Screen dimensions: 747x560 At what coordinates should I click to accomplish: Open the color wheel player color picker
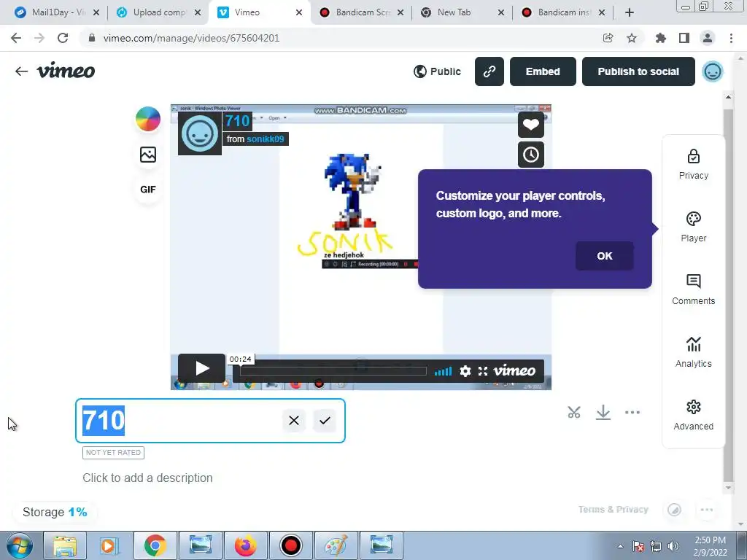(x=148, y=119)
